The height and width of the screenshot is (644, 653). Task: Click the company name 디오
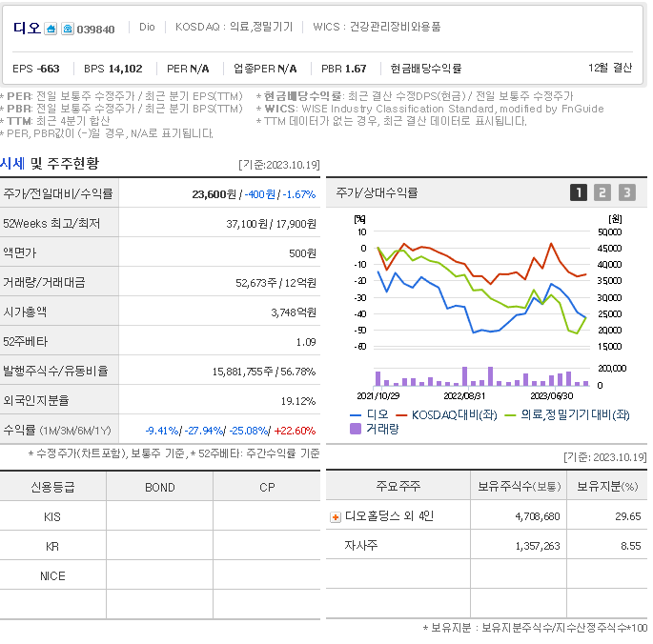[x=27, y=29]
